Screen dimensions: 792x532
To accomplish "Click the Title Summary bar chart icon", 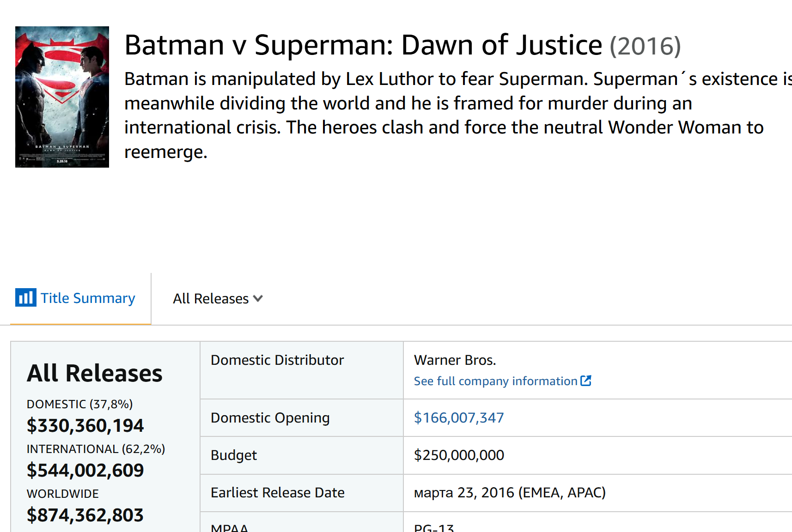I will pyautogui.click(x=25, y=297).
